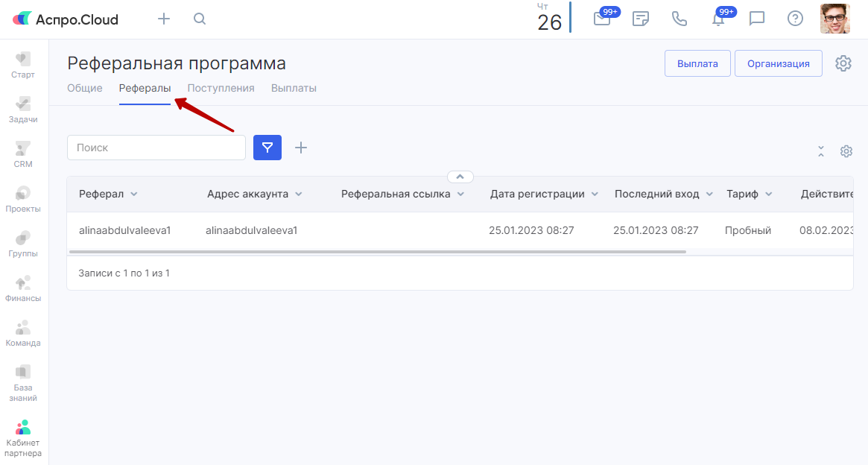Open the phone calls icon
This screenshot has width=868, height=465.
[679, 19]
